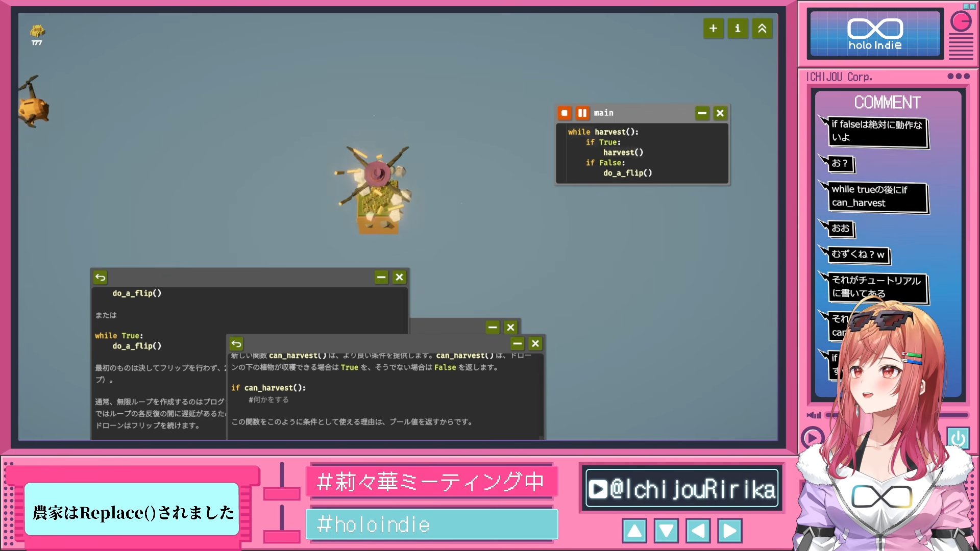Click the drone over the farm tile
The width and height of the screenshot is (980, 551).
(377, 173)
